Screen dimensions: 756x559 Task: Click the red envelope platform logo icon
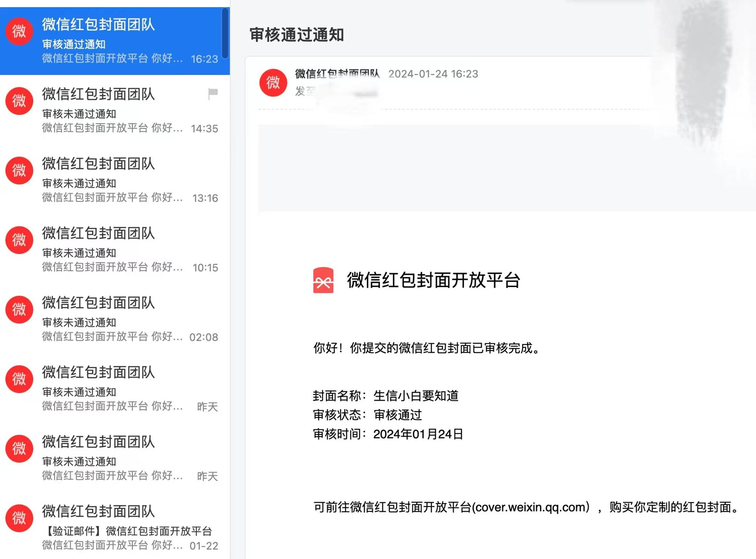(323, 280)
